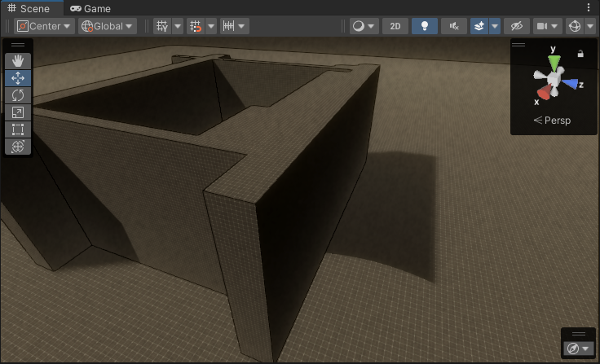Image resolution: width=600 pixels, height=364 pixels.
Task: Click the red X axis cone on gizmo
Action: click(543, 92)
